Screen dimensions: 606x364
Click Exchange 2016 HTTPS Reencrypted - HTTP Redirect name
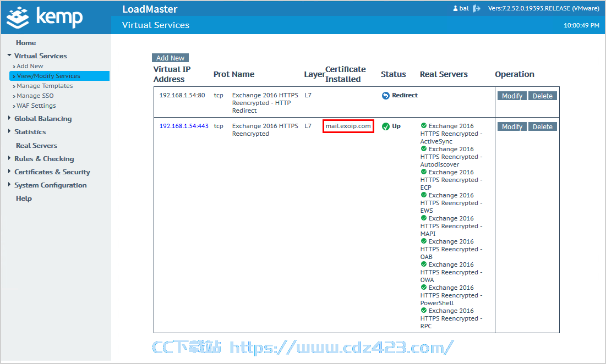pos(265,103)
